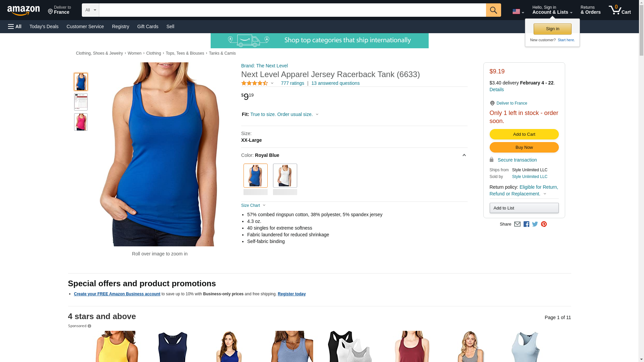Collapse the Color section chevron
The height and width of the screenshot is (362, 644).
(x=464, y=155)
